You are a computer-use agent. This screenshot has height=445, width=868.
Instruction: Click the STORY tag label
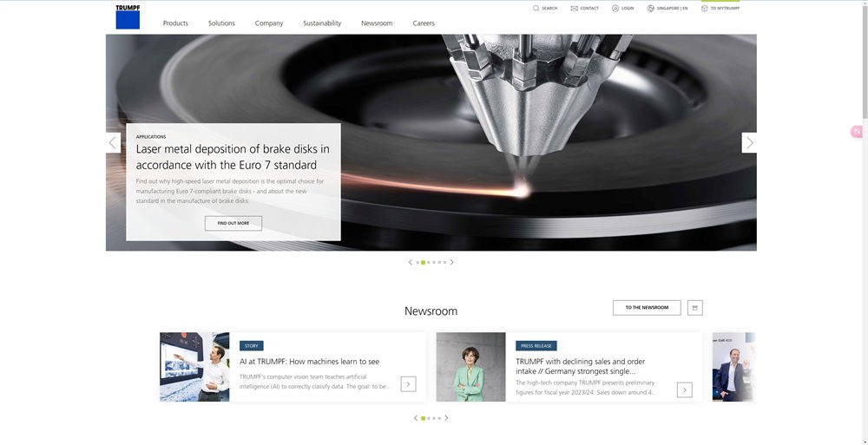click(x=252, y=346)
